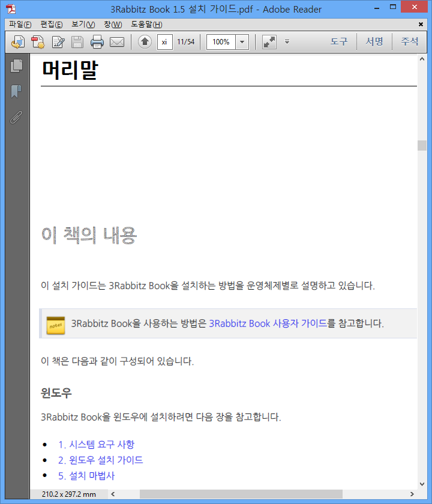This screenshot has height=504, width=432.
Task: Click the Adobe Reader title bar app icon
Action: coord(11,8)
